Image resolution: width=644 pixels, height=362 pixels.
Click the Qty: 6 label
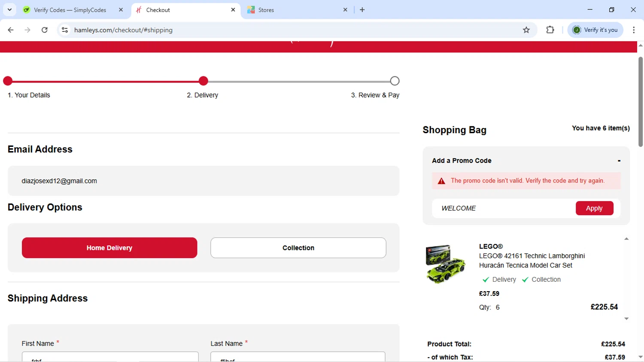pos(489,307)
